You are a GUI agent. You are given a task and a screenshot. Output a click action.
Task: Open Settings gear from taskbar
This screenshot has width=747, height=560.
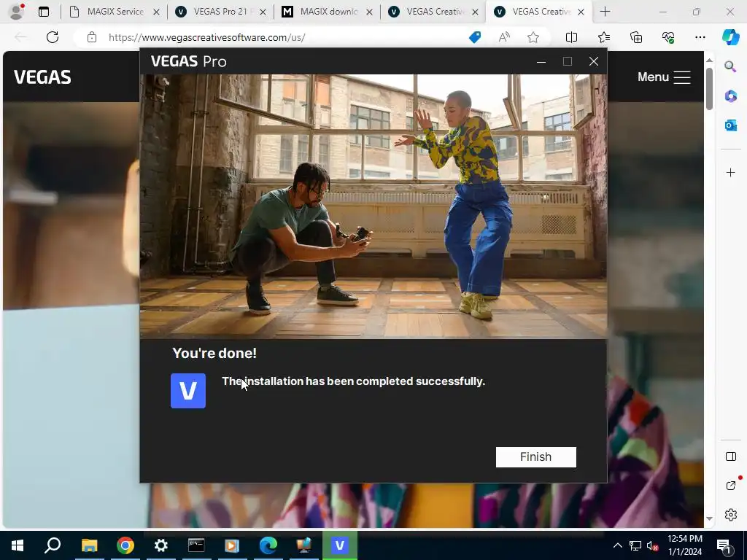click(161, 545)
